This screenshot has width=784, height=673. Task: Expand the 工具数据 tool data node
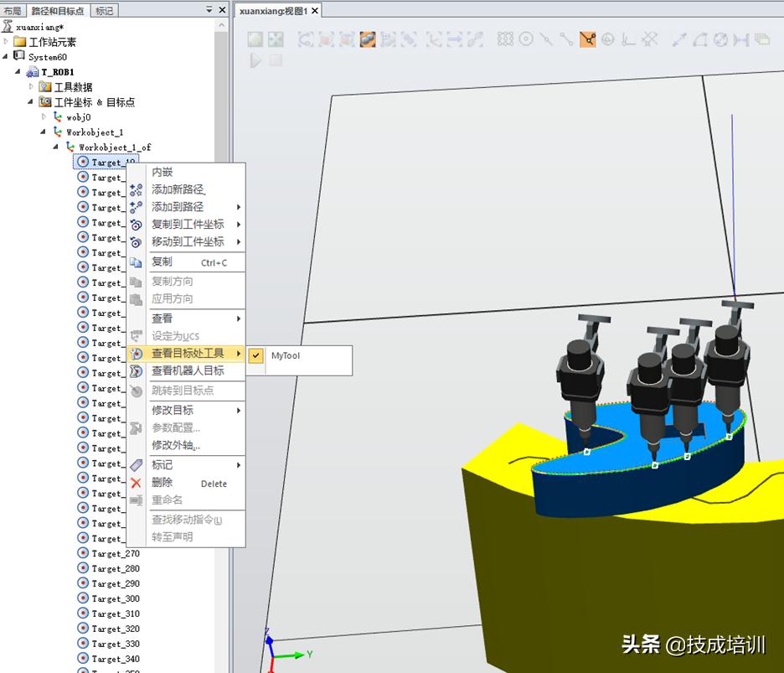33,87
